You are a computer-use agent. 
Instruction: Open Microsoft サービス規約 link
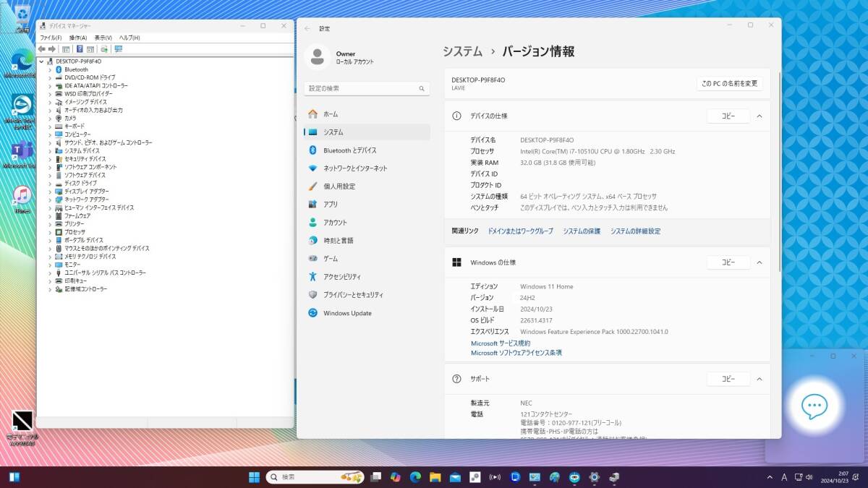(x=501, y=343)
